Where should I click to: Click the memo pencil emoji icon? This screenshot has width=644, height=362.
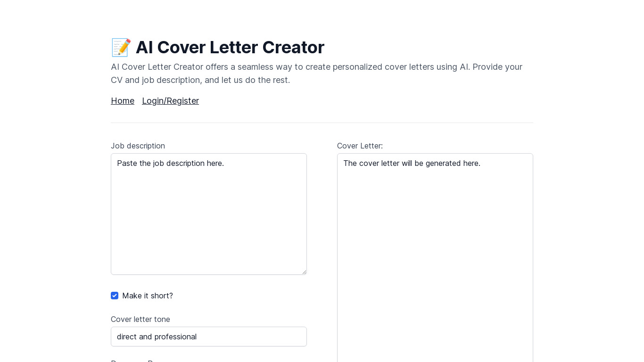121,48
